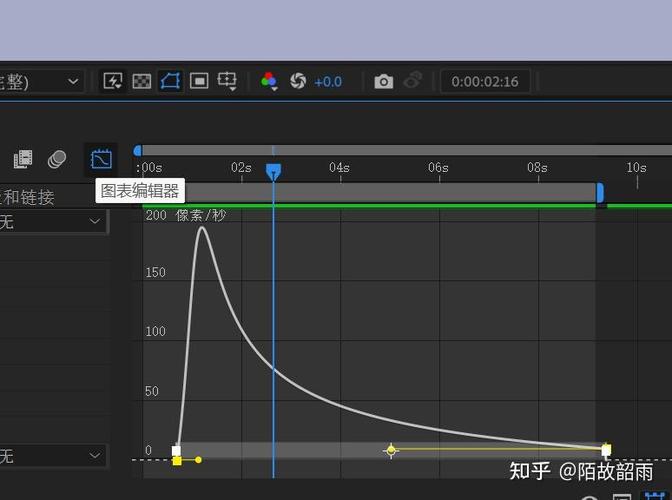Click the 06s mark on time ruler
Viewport: 672px width, 500px height.
(x=438, y=168)
